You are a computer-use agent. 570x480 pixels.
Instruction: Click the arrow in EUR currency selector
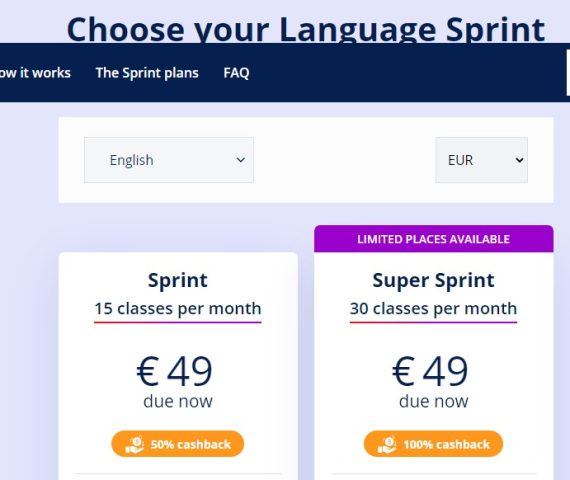click(519, 160)
